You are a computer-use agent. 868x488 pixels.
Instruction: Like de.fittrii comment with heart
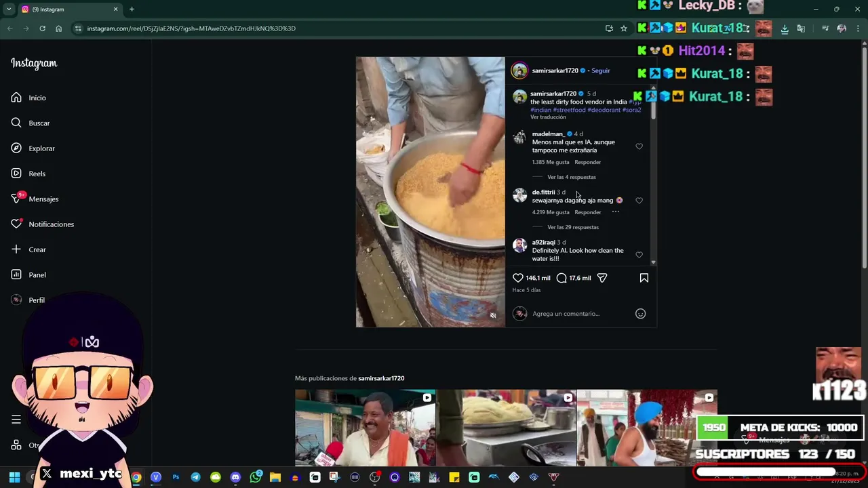639,201
